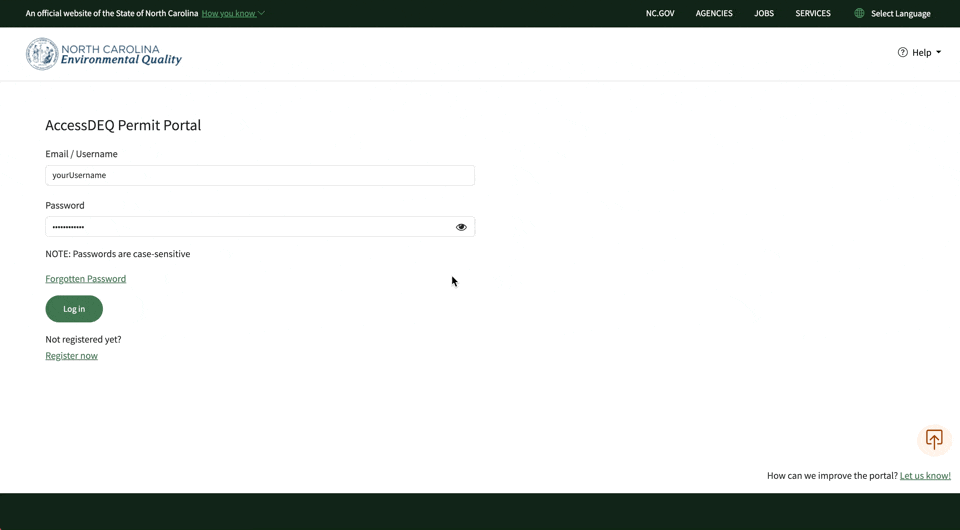Open the JOBS menu item
The height and width of the screenshot is (530, 960).
pyautogui.click(x=764, y=13)
